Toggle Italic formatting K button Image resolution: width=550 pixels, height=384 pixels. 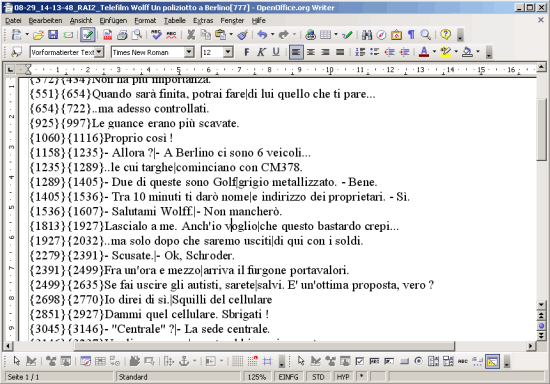(261, 52)
